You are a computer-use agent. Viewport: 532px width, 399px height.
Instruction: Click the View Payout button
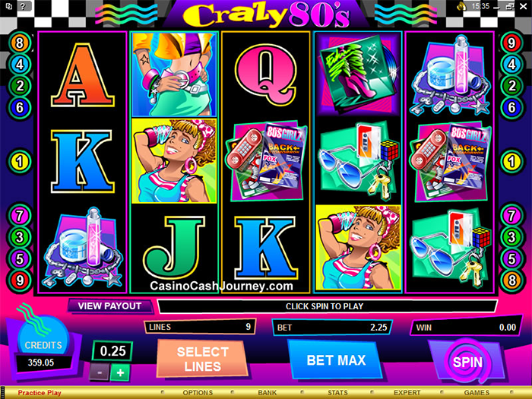pyautogui.click(x=109, y=306)
